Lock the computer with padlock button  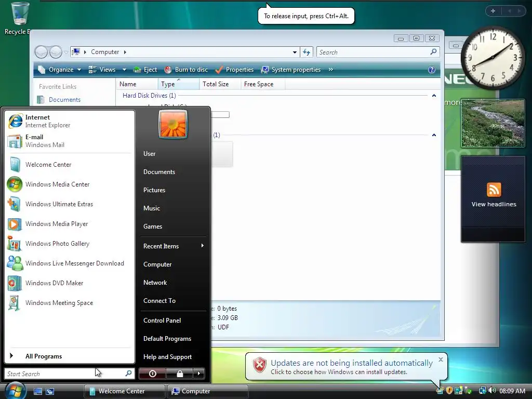click(179, 374)
